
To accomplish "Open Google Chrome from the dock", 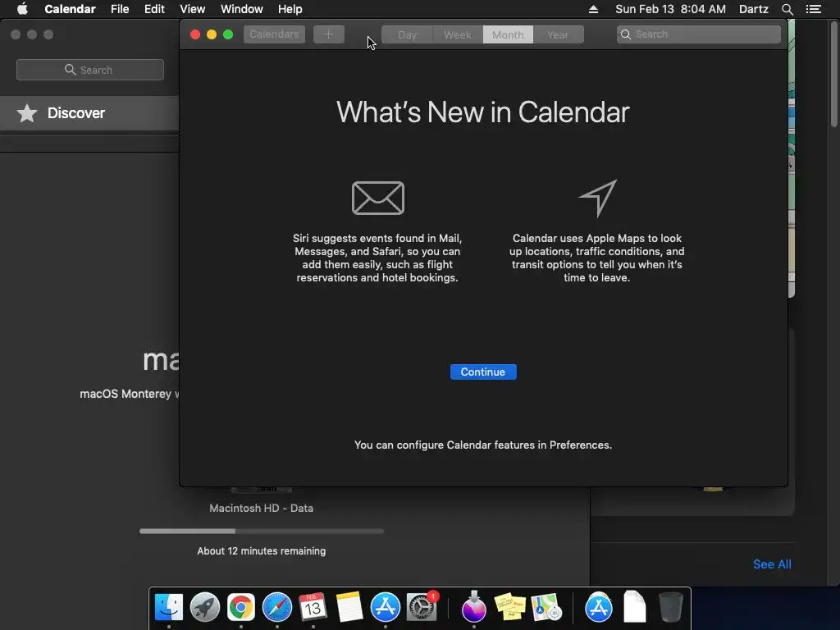I will [241, 607].
